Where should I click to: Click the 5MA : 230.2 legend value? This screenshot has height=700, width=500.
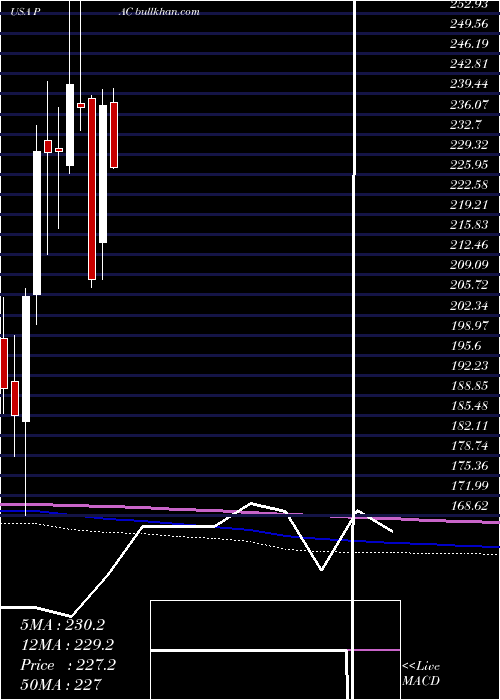[x=62, y=625]
